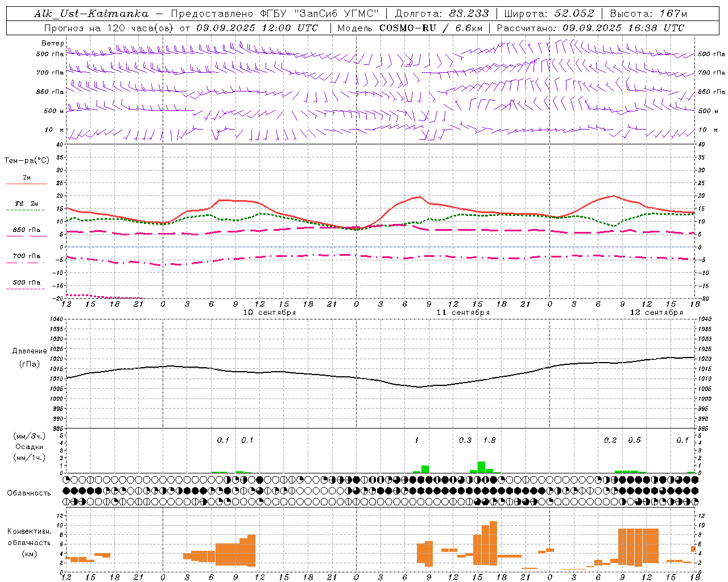Screen dimensions: 728x582
Task: Click the Прогноз на 120 часа(ов) text
Action: [x=109, y=28]
